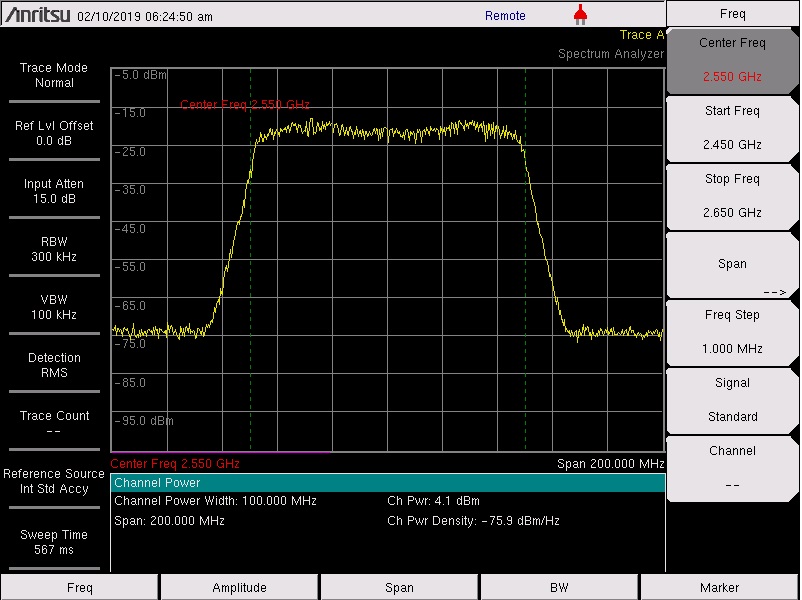
Task: Click red Center Freq annotation inside graph
Action: (245, 105)
